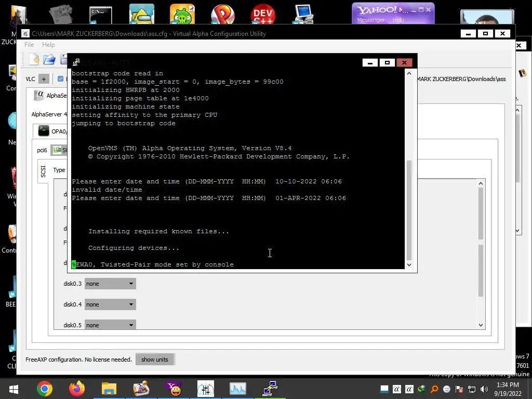The image size is (532, 399).
Task: Click the plus button beside VLC
Action: click(44, 79)
